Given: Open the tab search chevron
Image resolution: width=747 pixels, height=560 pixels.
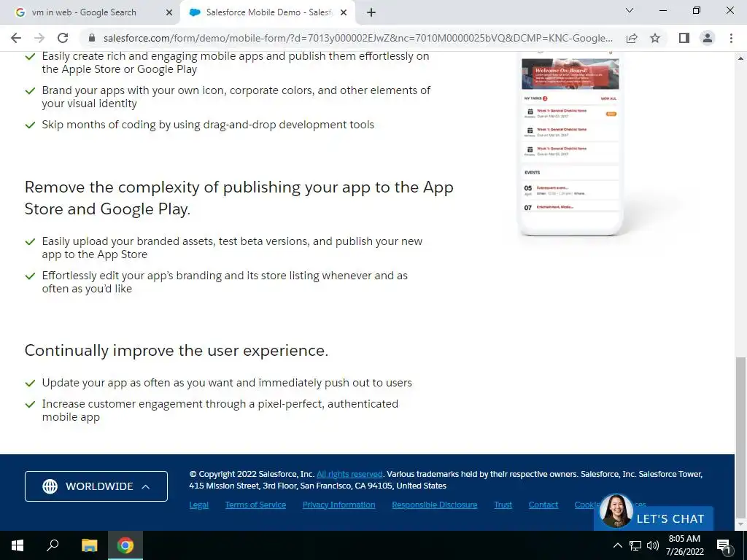Looking at the screenshot, I should point(630,10).
